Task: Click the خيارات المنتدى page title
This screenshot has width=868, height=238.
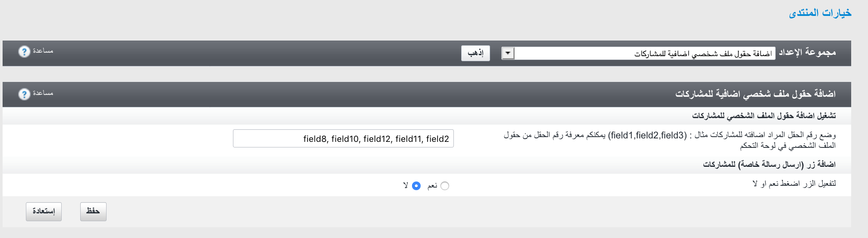Action: pos(820,13)
